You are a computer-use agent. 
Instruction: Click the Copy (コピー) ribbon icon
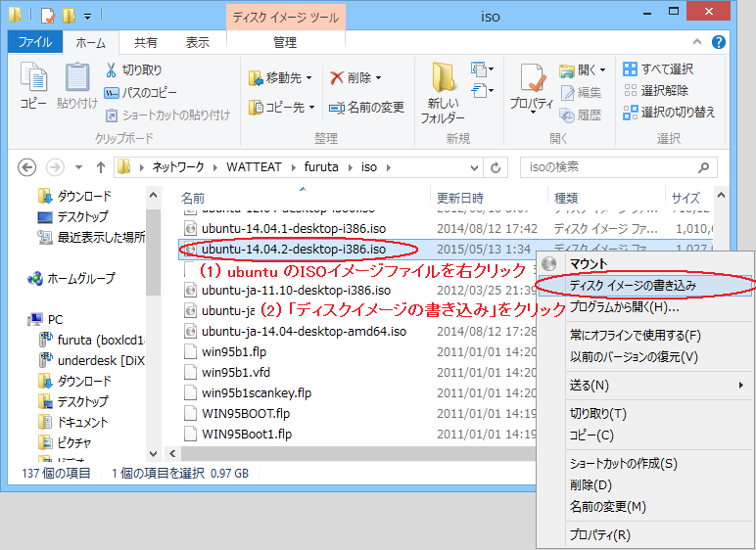[x=33, y=85]
